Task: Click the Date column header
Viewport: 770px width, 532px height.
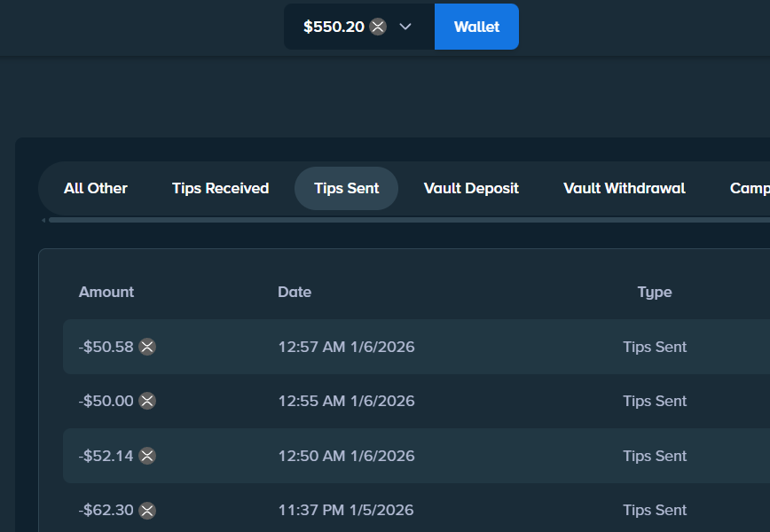Action: point(295,292)
